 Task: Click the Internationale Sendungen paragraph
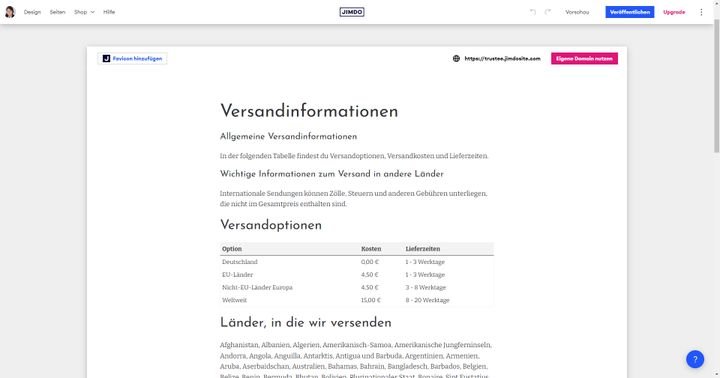coord(354,198)
